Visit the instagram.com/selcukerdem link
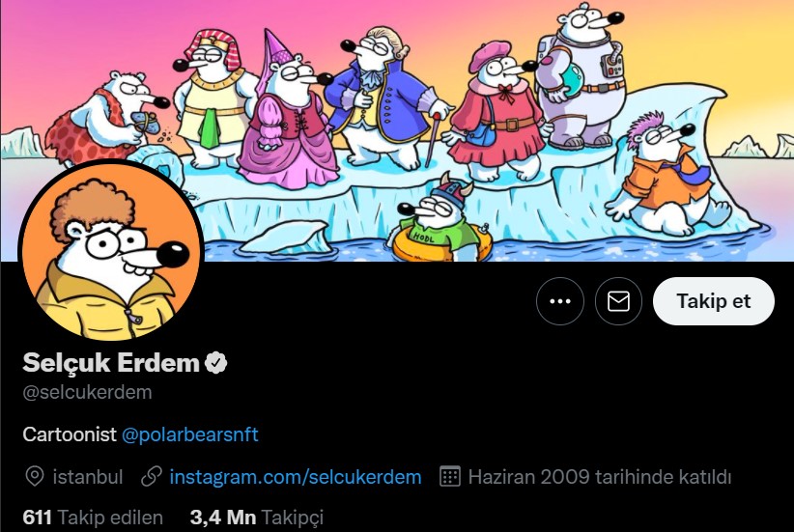Image resolution: width=794 pixels, height=532 pixels. coord(296,477)
